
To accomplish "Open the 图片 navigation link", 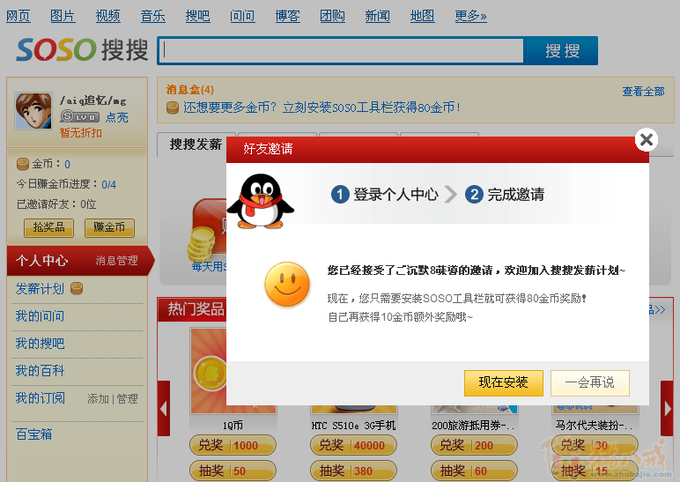I will tap(62, 16).
